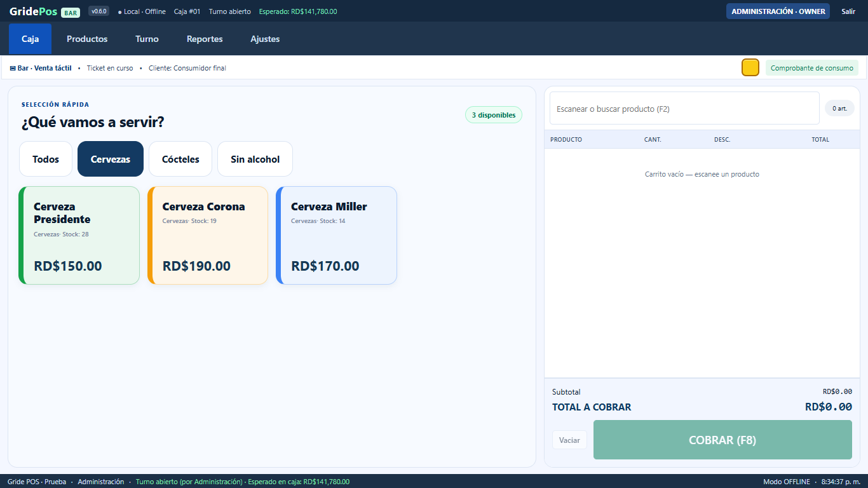Empty the cart with Vaciar
Screen dimensions: 868x488
(569, 440)
